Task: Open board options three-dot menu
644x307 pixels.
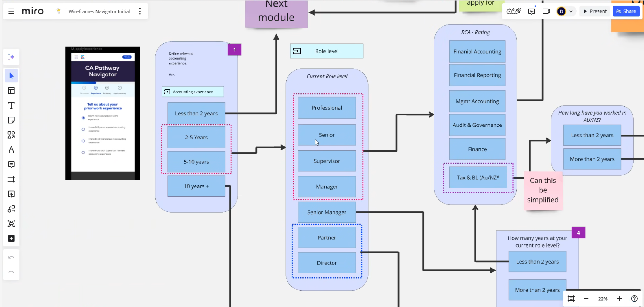Action: (140, 11)
